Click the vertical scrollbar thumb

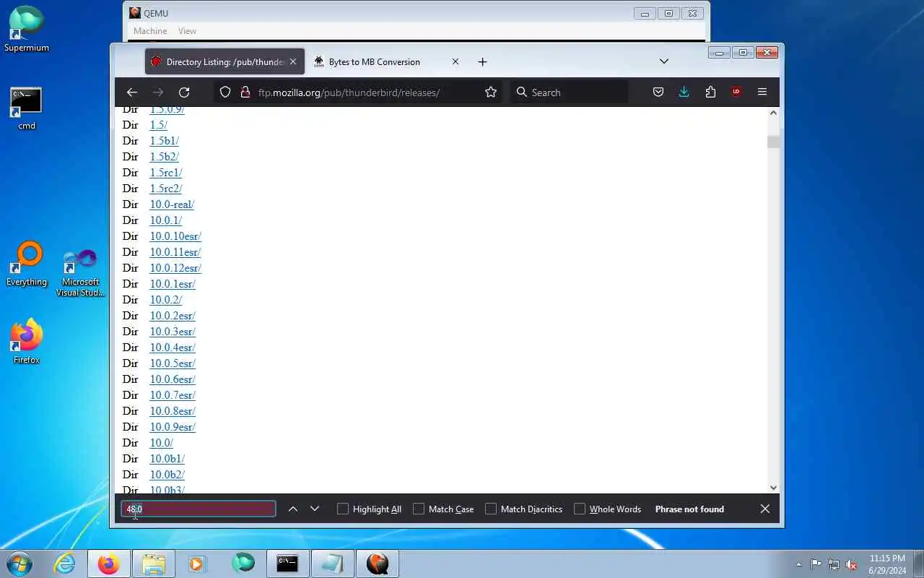[x=774, y=142]
